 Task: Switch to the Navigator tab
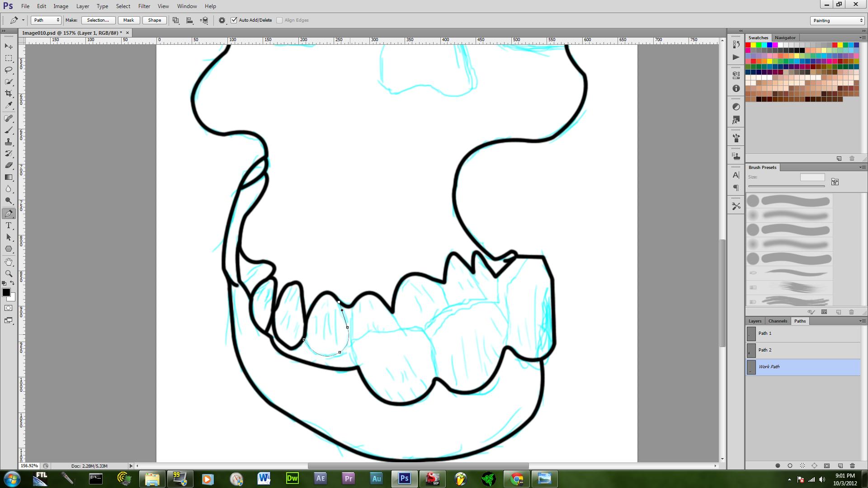(x=785, y=38)
